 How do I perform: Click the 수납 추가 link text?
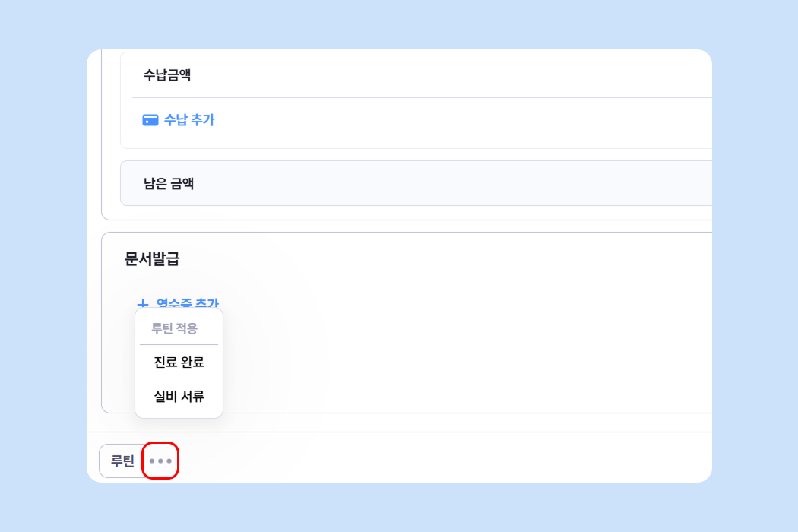pyautogui.click(x=189, y=120)
